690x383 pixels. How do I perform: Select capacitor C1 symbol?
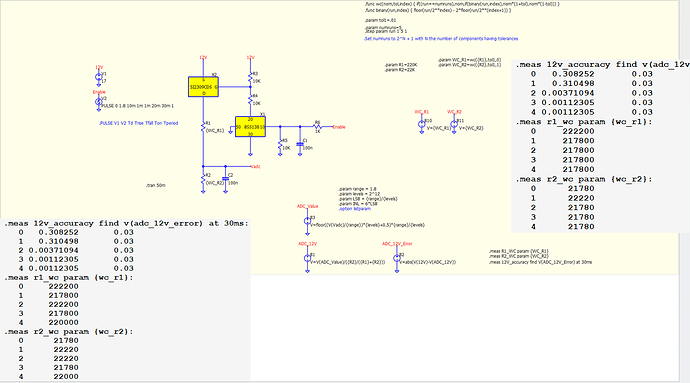point(300,144)
